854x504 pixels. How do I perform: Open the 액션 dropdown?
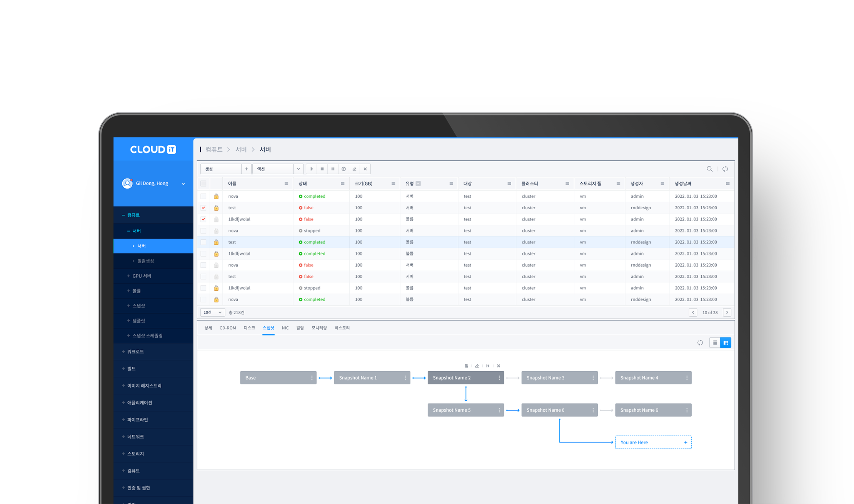point(278,169)
